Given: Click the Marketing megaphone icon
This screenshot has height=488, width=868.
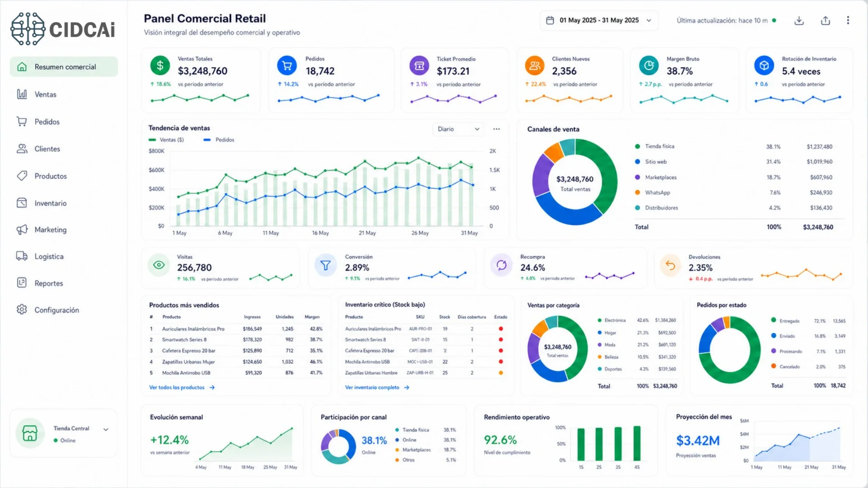Looking at the screenshot, I should point(22,230).
